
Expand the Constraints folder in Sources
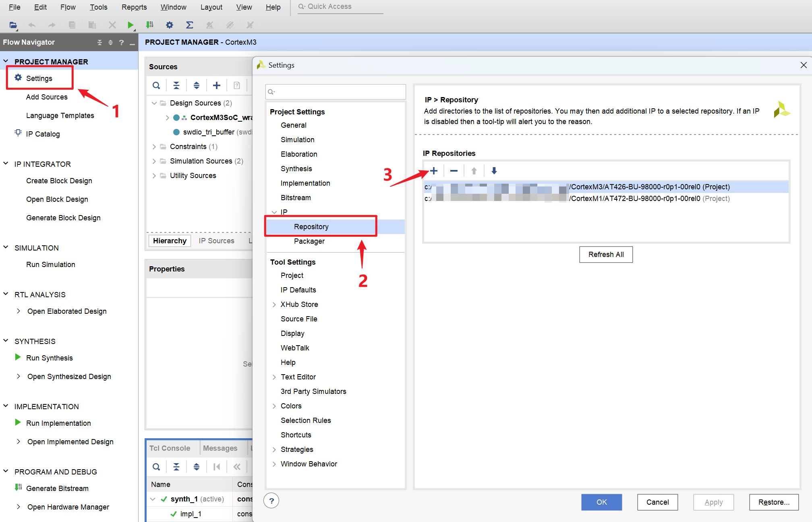tap(154, 147)
